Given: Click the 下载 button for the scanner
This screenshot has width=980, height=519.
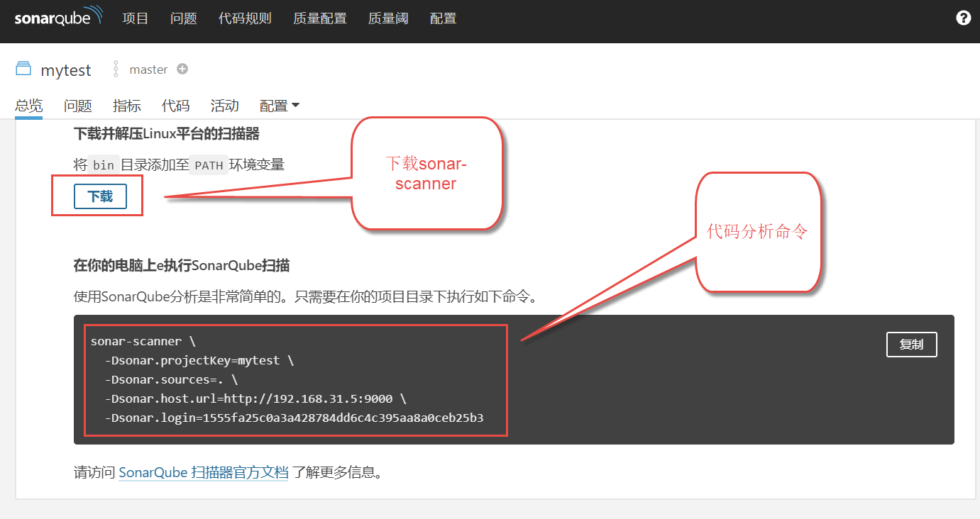Looking at the screenshot, I should click(100, 196).
